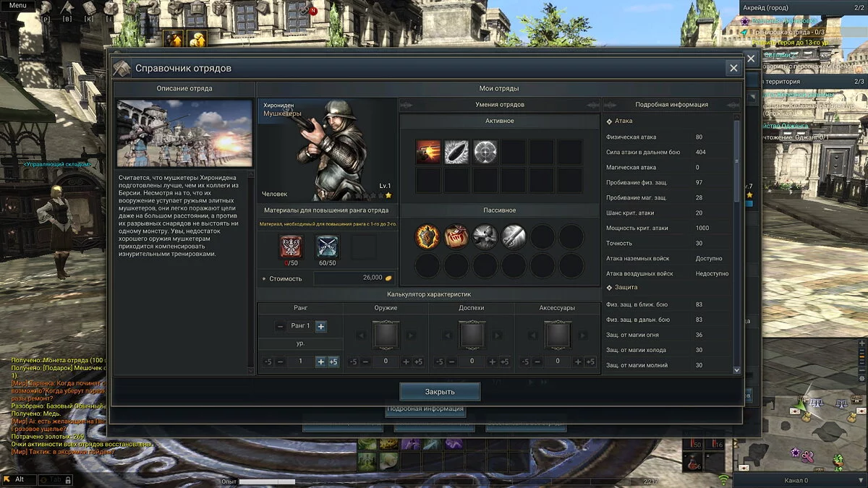The width and height of the screenshot is (868, 488).
Task: Close the Справочник отрядов window
Action: tap(733, 68)
